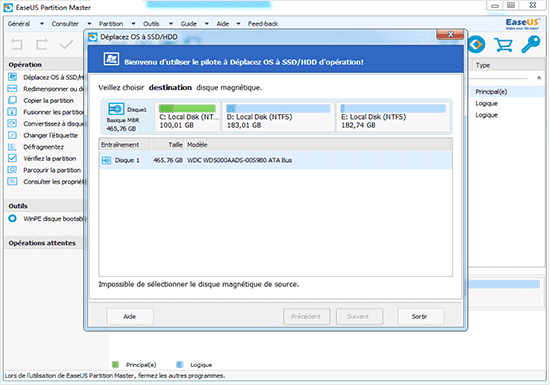Screen dimensions: 550x385
Task: Click the dialog title bar app icon
Action: tap(93, 37)
